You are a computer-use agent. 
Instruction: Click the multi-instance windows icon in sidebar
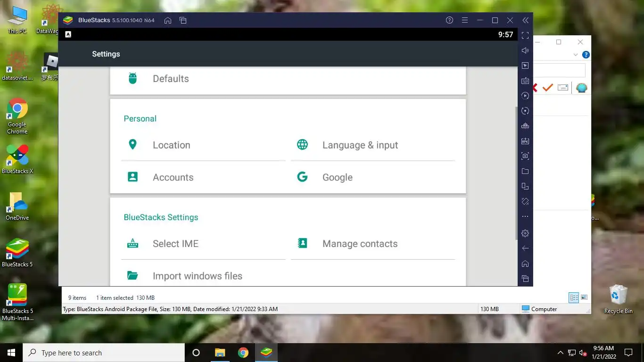click(525, 186)
